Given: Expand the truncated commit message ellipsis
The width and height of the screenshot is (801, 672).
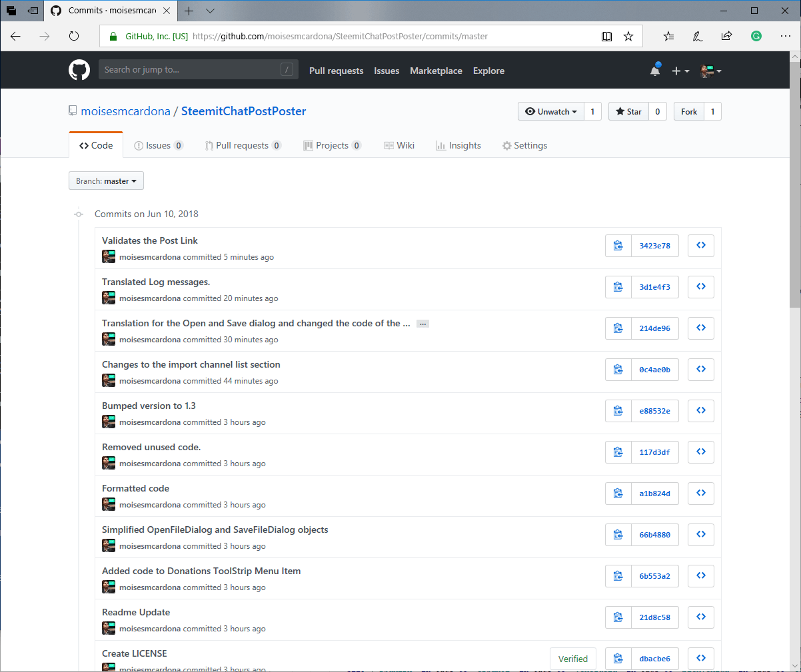Looking at the screenshot, I should [422, 324].
